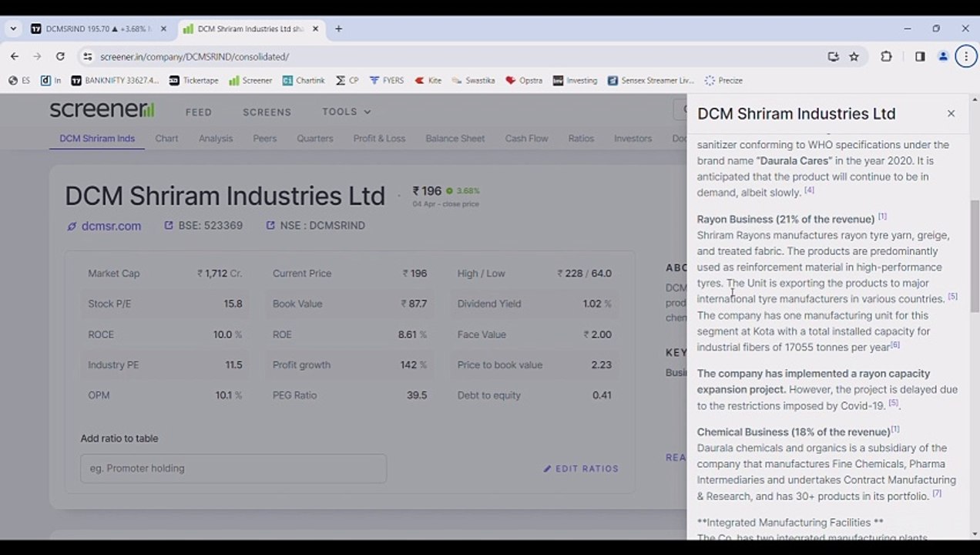Viewport: 980px width, 555px height.
Task: Jump to the Profit & Loss section
Action: pyautogui.click(x=379, y=139)
